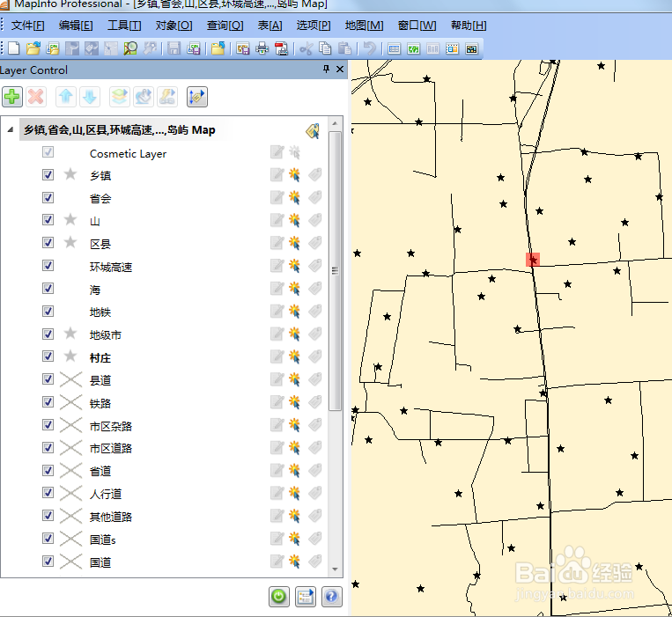
Task: Toggle visibility checkbox for 县道 layer
Action: (x=48, y=379)
